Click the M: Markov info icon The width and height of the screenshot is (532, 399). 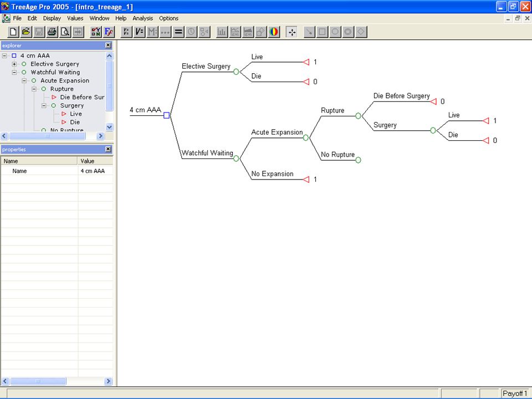152,32
